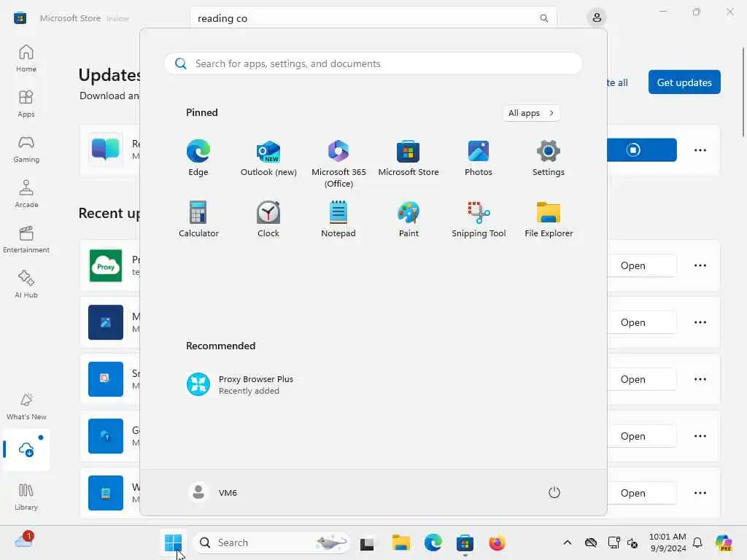The image size is (747, 560).
Task: Click OneDrive cloud icon in system tray
Action: coord(591,542)
